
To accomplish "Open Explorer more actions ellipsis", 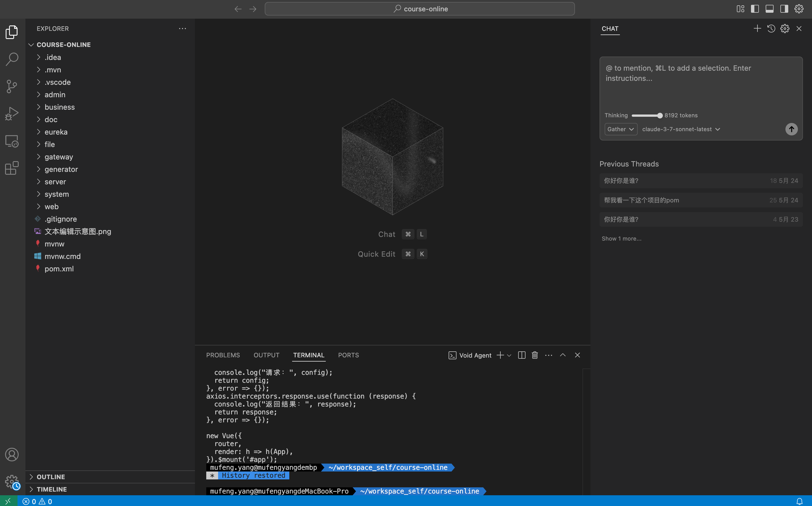I will click(x=182, y=29).
